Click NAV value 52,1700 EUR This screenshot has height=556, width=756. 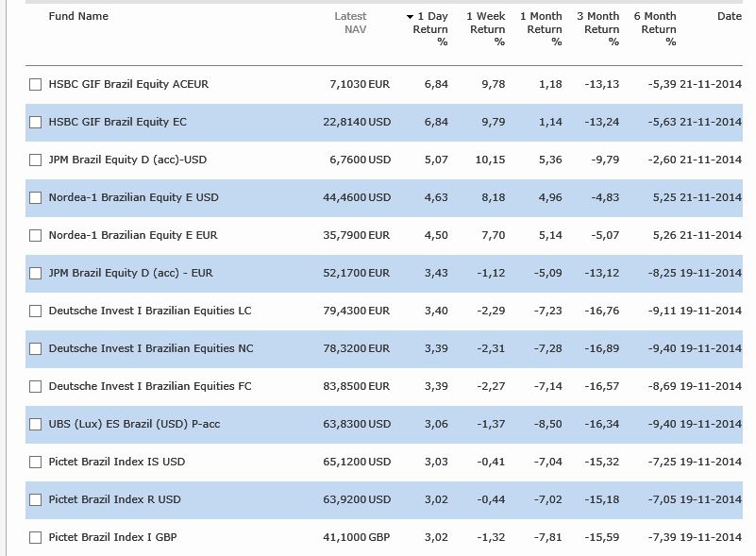(357, 273)
